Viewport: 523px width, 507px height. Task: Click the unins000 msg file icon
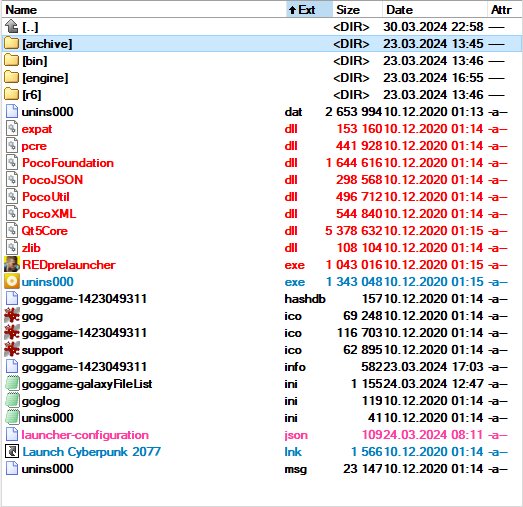pyautogui.click(x=12, y=469)
